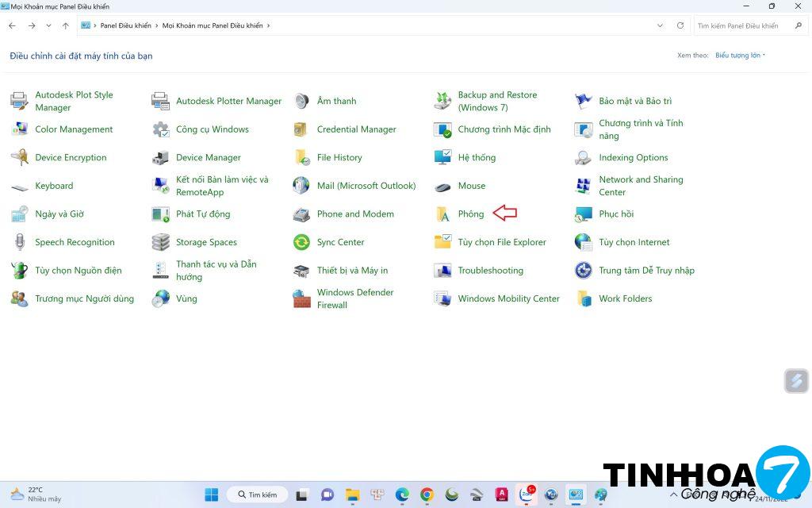
Task: Click the refresh button in address bar
Action: click(x=680, y=25)
